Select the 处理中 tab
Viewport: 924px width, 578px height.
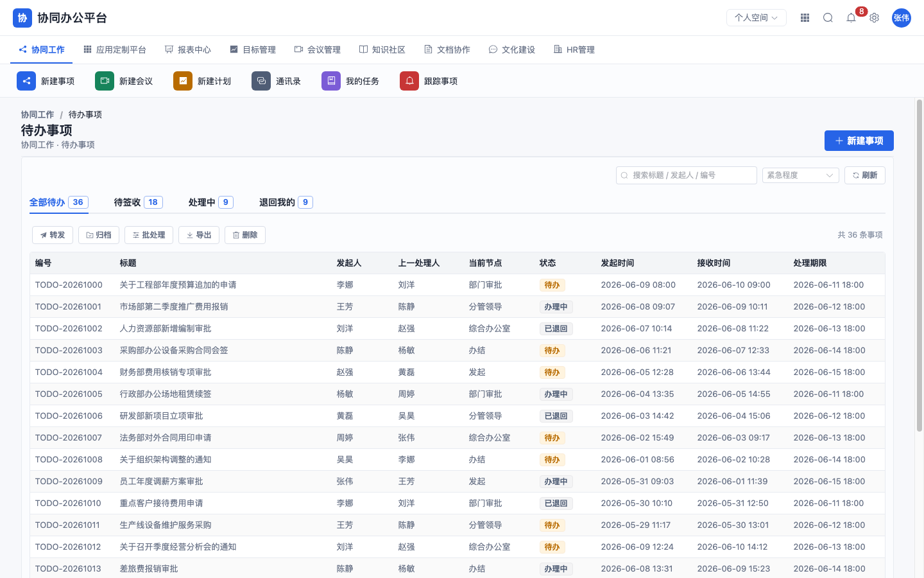pos(211,202)
